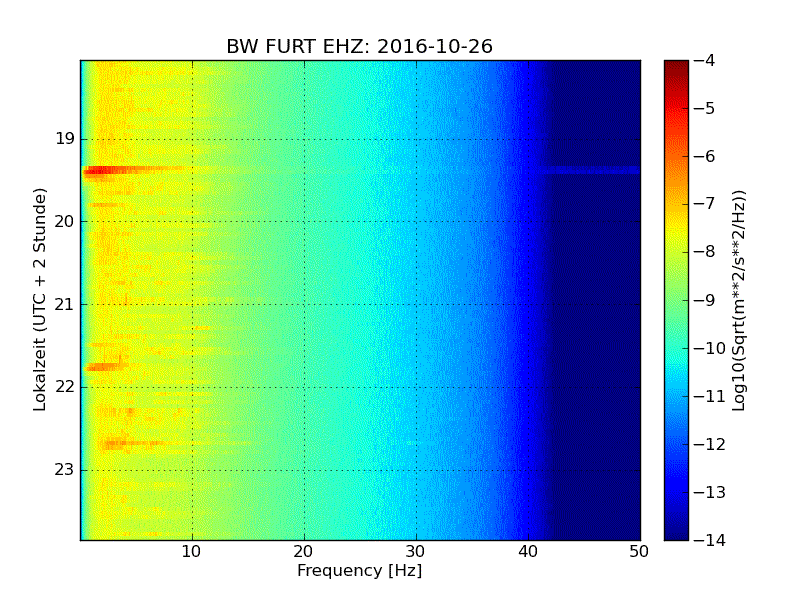The width and height of the screenshot is (800, 600).
Task: Click the colorbar tick label '−5'
Action: [704, 109]
